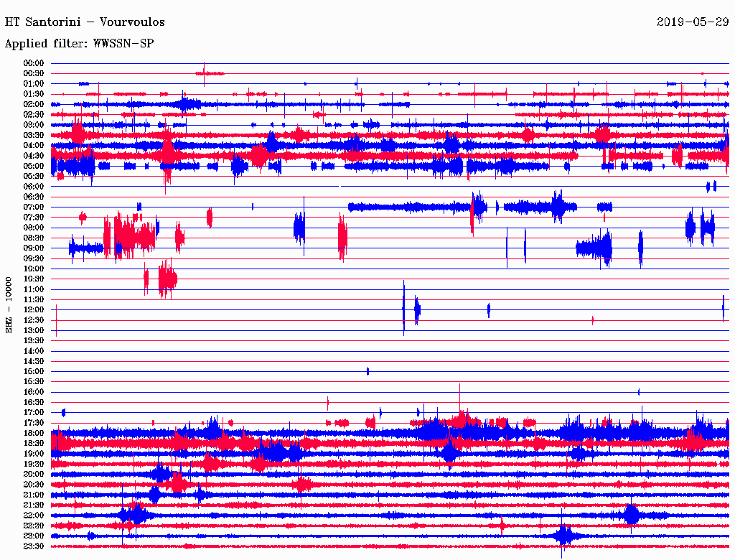This screenshot has height=560, width=735.
Task: Select the 23:30 time label
Action: (x=34, y=546)
